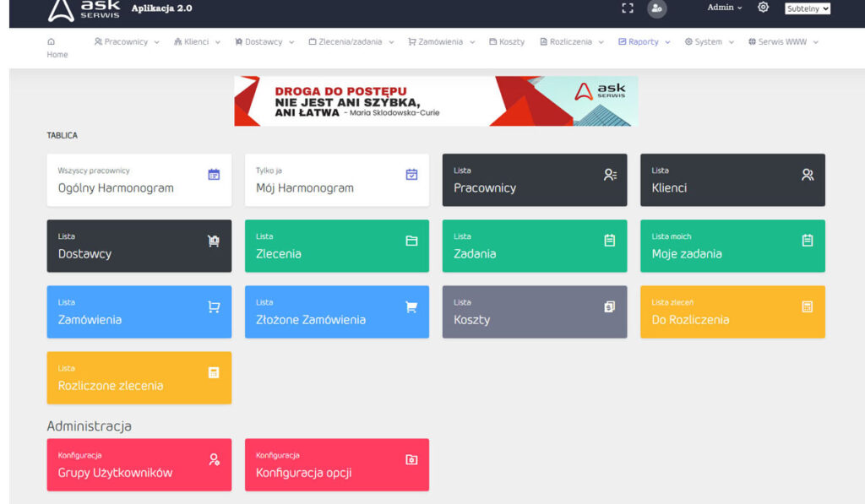Open the Subtelny theme dropdown
This screenshot has height=504, width=865.
808,8
